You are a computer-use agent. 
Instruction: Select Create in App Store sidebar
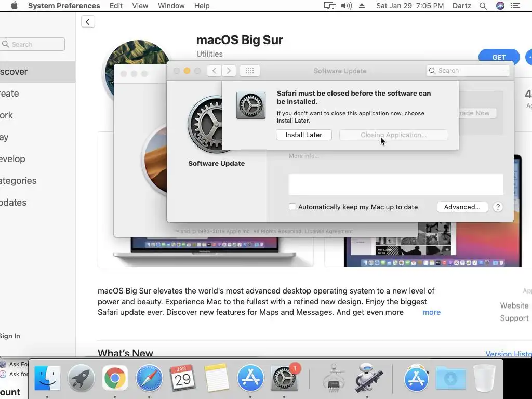(37, 94)
